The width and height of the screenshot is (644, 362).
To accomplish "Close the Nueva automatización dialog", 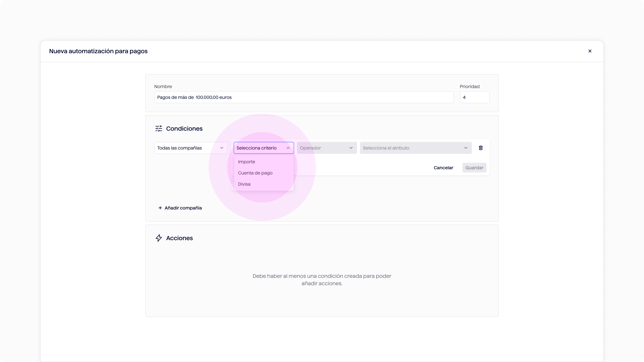I will tap(590, 51).
